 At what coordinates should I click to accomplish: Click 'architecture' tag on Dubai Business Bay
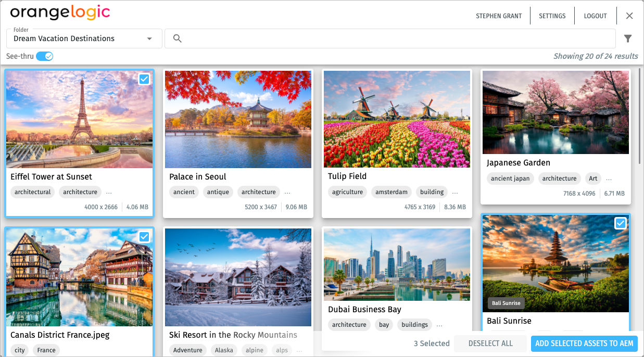349,325
